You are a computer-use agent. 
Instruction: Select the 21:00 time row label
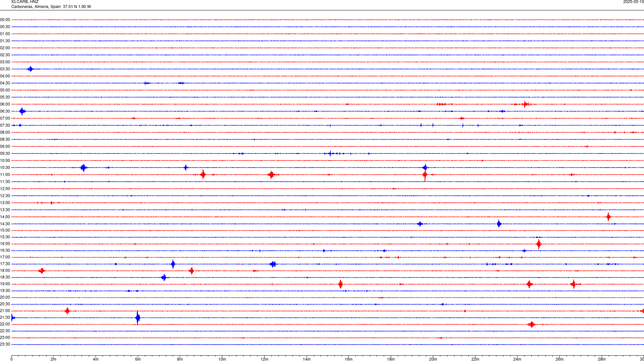pos(5,311)
